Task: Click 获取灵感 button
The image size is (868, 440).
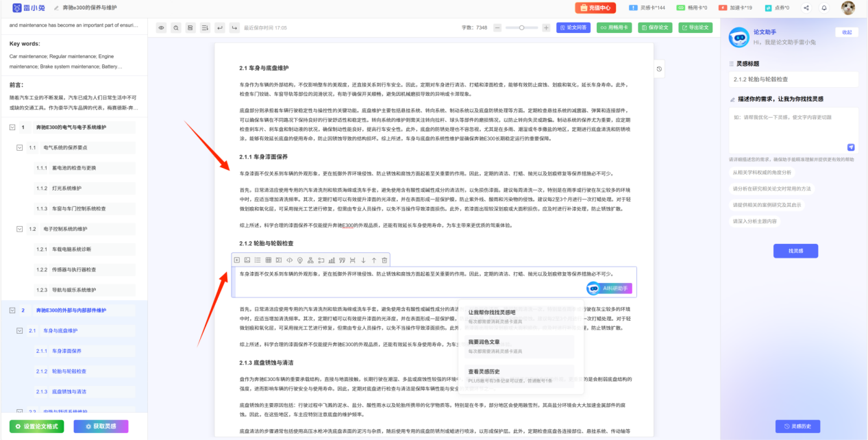Action: pos(101,426)
